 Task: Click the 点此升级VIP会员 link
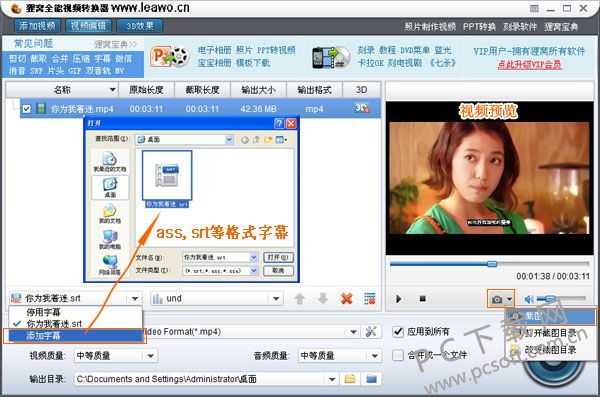530,64
